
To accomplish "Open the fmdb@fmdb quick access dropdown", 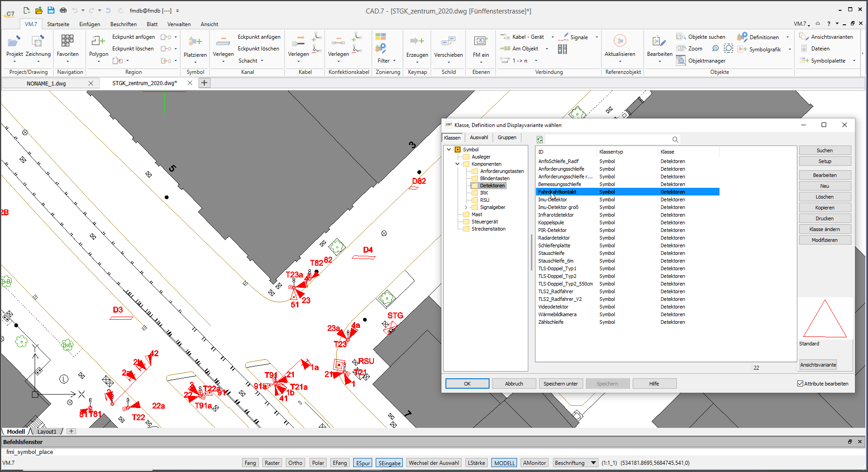I will 177,10.
